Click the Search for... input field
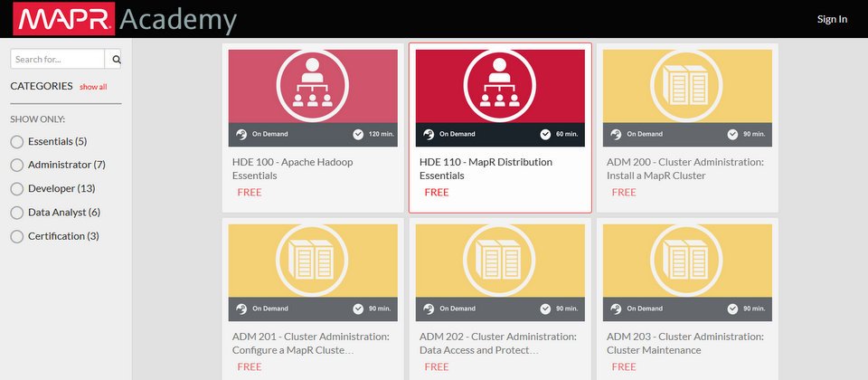Image resolution: width=868 pixels, height=380 pixels. 58,60
